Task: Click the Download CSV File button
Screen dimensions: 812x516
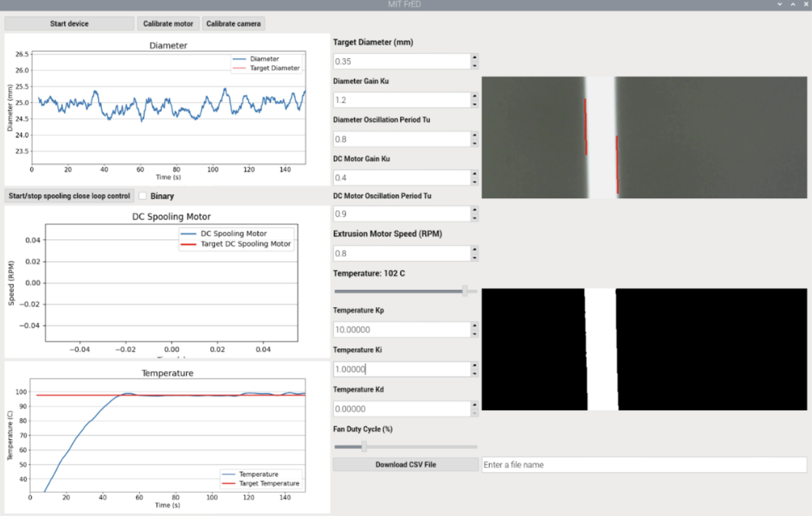Action: (x=405, y=465)
